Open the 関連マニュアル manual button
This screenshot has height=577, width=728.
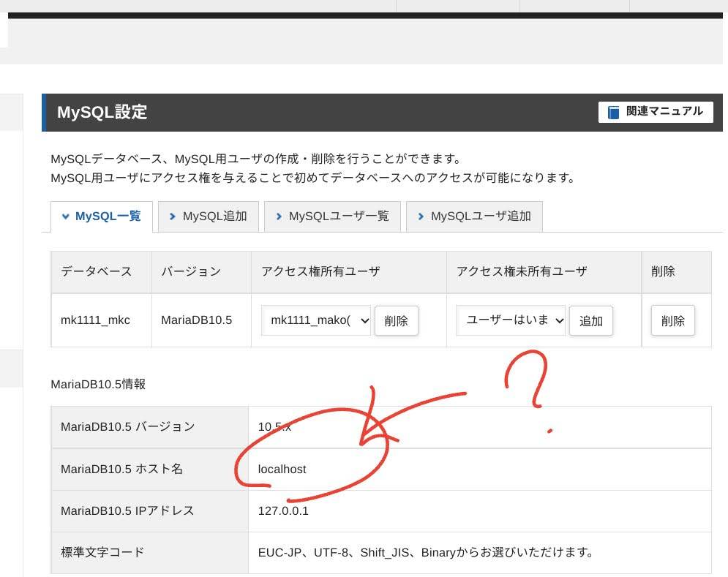(x=655, y=112)
